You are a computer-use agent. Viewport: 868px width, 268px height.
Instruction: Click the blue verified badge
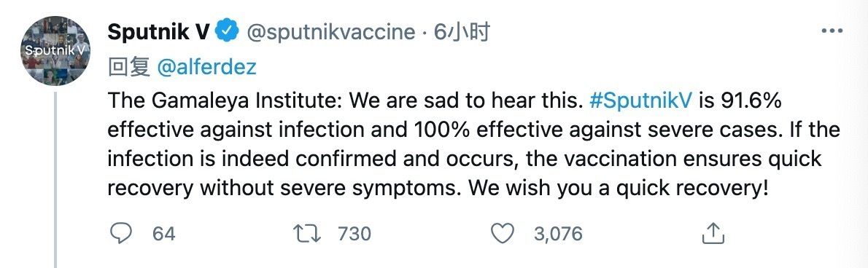[226, 32]
